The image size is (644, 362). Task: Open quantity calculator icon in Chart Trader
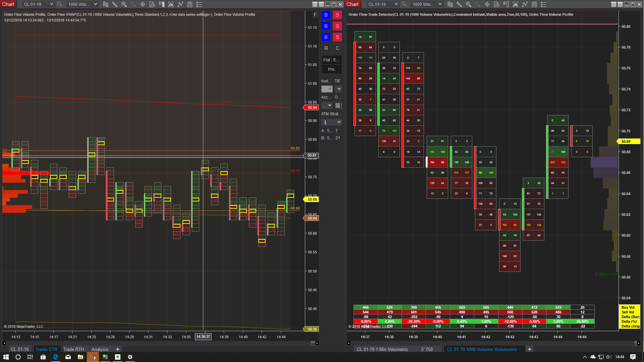tap(338, 105)
